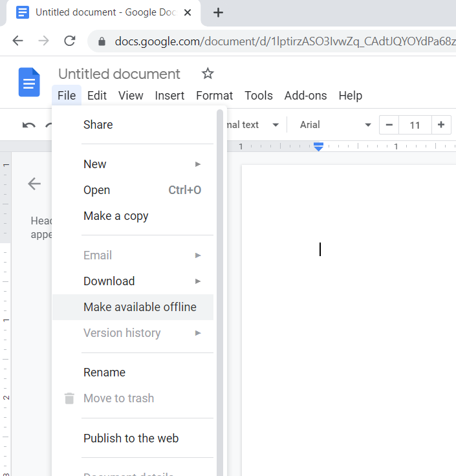The width and height of the screenshot is (456, 476).
Task: Click the trash icon beside Move to trash
Action: click(69, 398)
